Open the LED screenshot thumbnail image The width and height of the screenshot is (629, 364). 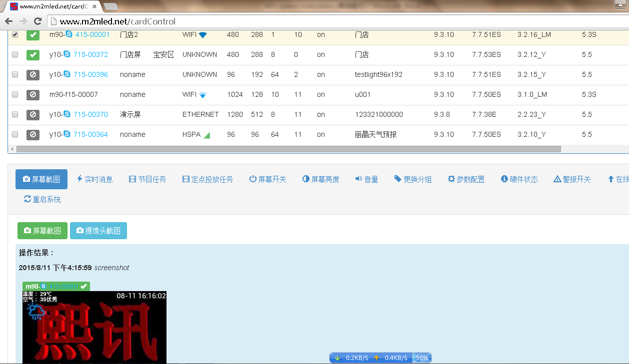click(94, 327)
